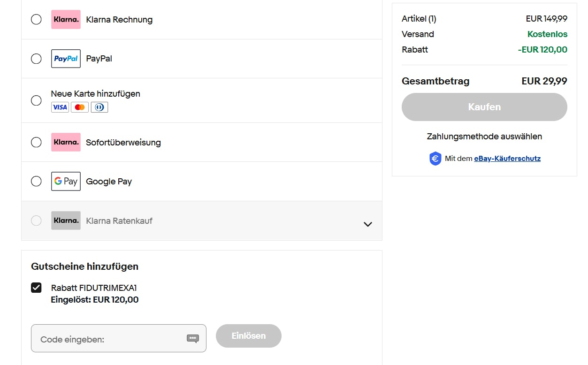Click the grayed Klarna Ratenkauf logo
Image resolution: width=588 pixels, height=365 pixels.
[66, 220]
